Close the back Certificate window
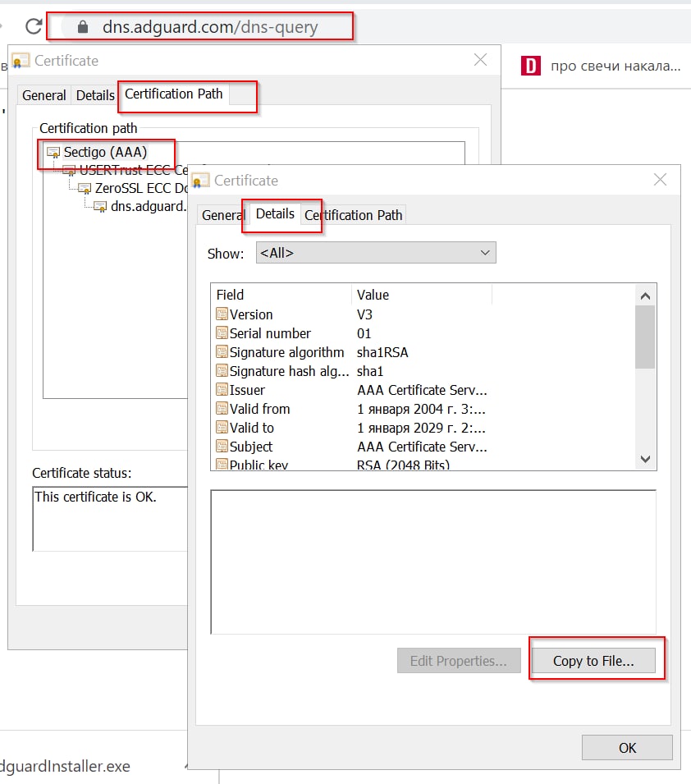The image size is (691, 784). (x=481, y=60)
